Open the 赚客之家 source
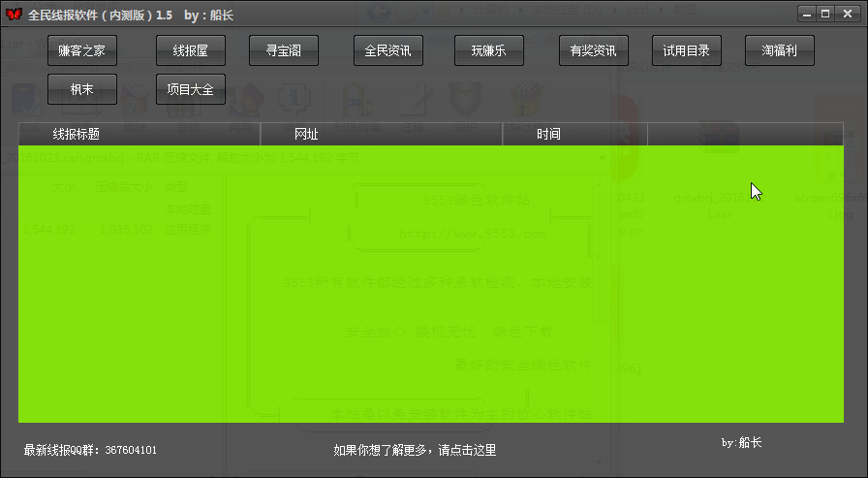868x478 pixels. (x=81, y=50)
